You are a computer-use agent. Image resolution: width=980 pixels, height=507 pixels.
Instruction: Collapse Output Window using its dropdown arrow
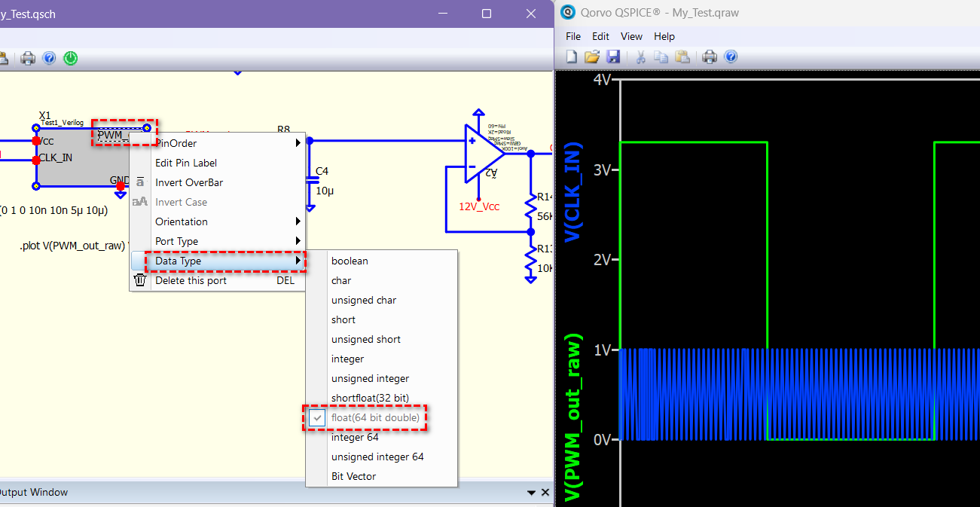click(x=532, y=493)
